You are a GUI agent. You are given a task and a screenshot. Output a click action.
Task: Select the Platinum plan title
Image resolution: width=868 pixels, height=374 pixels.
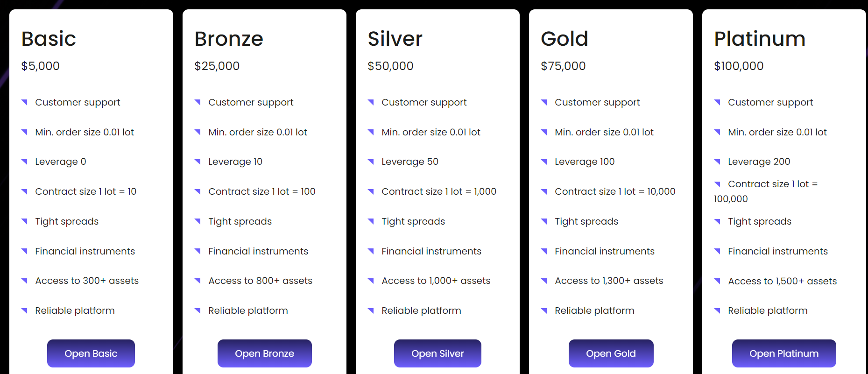coord(760,39)
